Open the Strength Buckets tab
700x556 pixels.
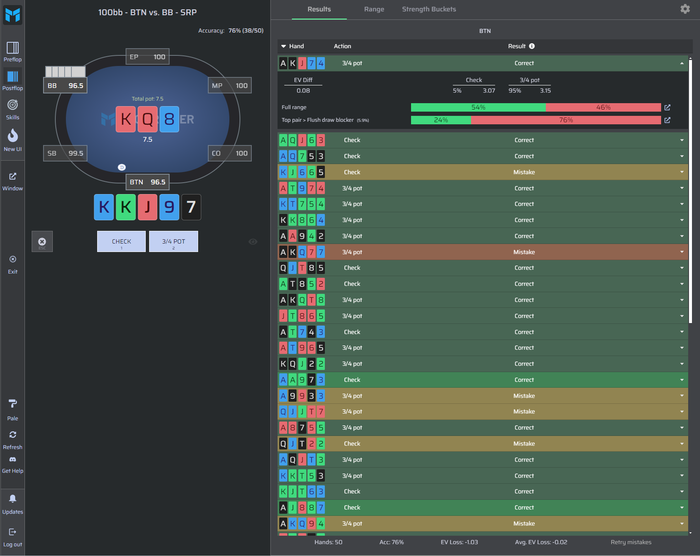(x=429, y=9)
